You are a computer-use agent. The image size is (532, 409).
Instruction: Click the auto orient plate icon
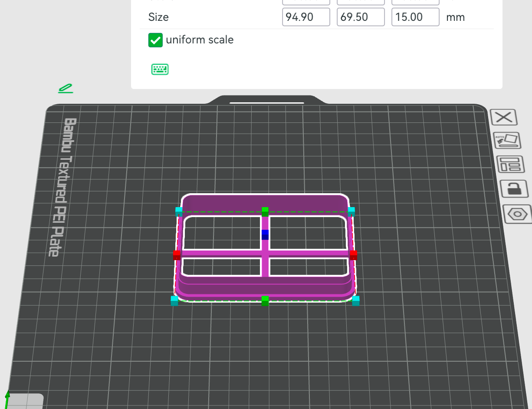coord(507,141)
